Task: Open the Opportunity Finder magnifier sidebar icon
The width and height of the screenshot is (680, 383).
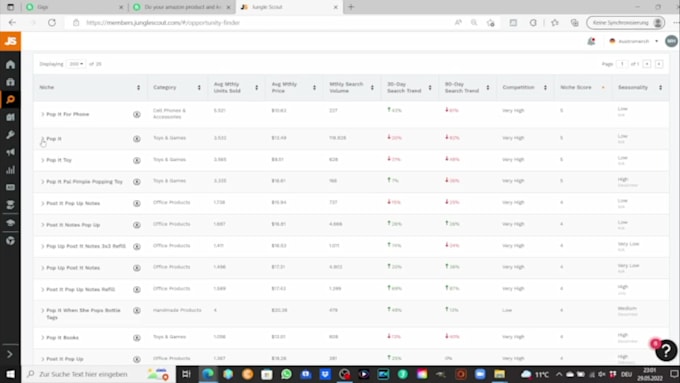Action: [10, 99]
